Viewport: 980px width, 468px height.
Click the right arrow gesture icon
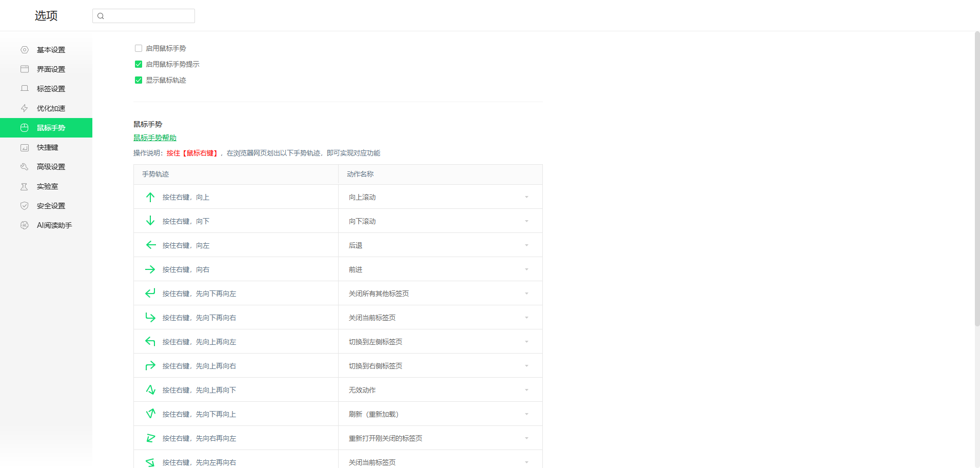(x=150, y=269)
